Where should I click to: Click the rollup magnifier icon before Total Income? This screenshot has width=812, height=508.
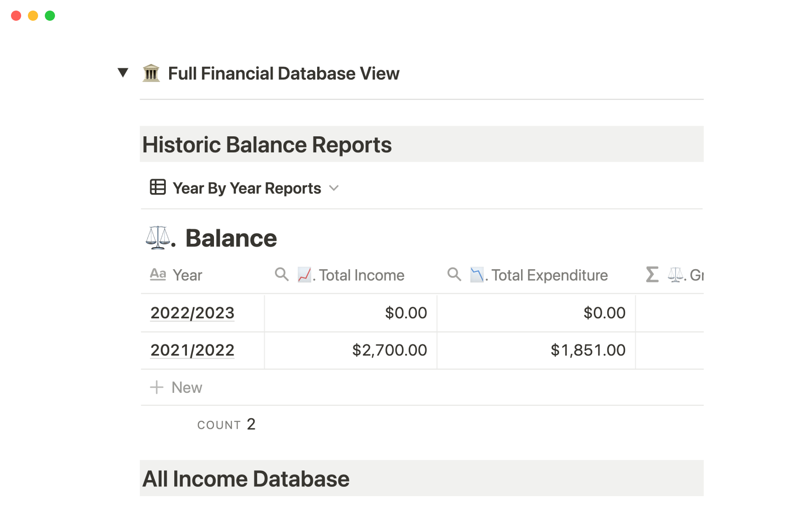click(x=282, y=275)
